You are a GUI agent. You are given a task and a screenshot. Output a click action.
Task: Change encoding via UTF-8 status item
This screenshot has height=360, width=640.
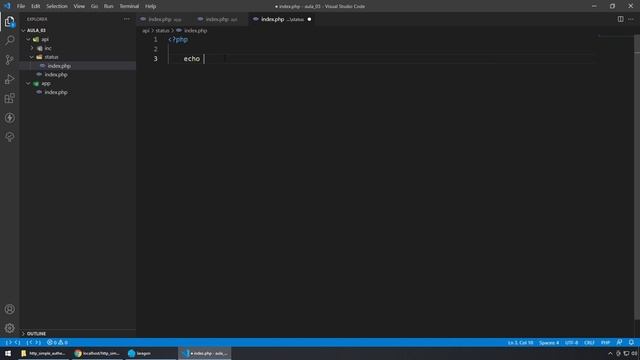click(x=571, y=342)
